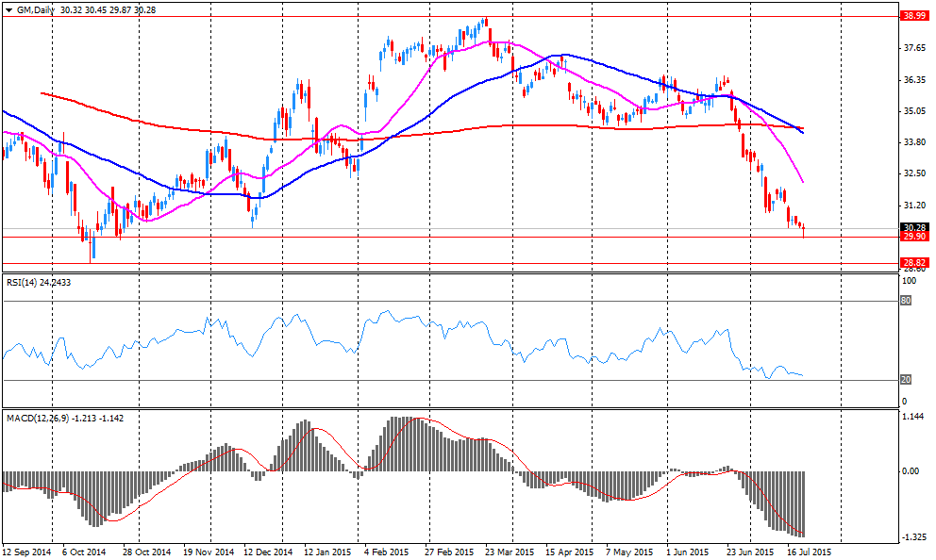Click the RSI 80 overbought level label
This screenshot has width=936, height=560.
pyautogui.click(x=906, y=301)
